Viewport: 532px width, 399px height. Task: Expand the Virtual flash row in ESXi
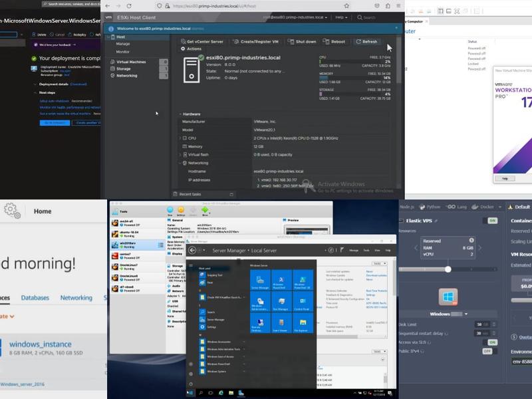click(x=180, y=154)
